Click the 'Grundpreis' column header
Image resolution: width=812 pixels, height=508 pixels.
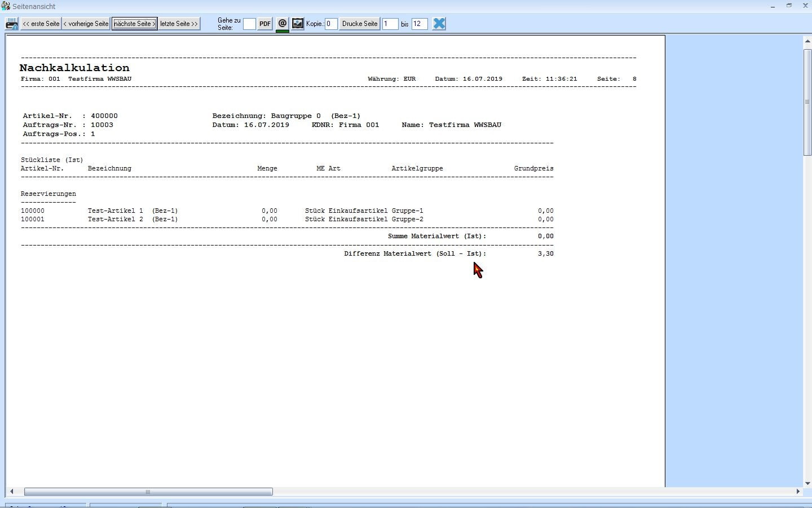pos(533,168)
